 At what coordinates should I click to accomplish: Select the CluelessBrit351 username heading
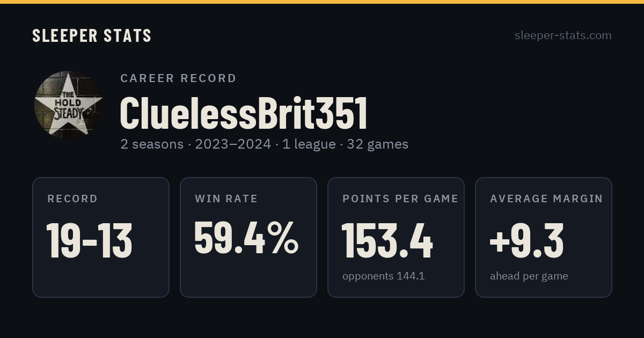pos(244,114)
